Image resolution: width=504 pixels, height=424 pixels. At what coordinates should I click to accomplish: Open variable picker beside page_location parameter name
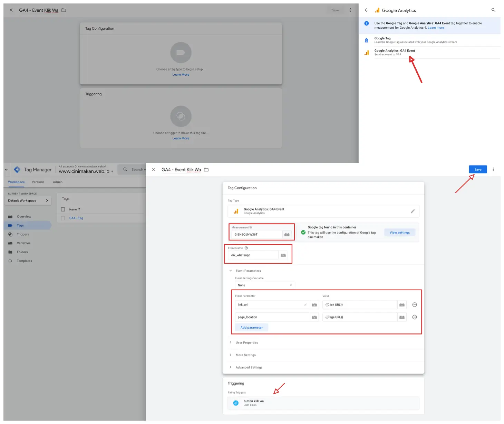pos(314,317)
